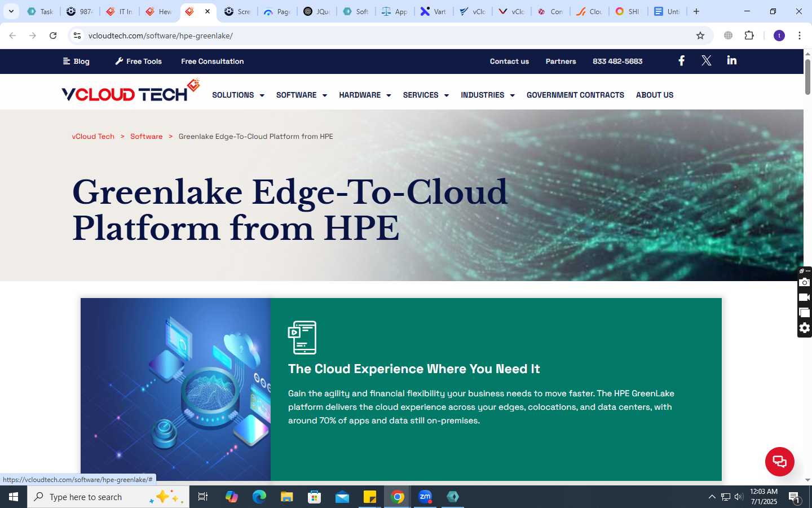This screenshot has width=812, height=508.
Task: Open the Facebook social icon
Action: 681,60
